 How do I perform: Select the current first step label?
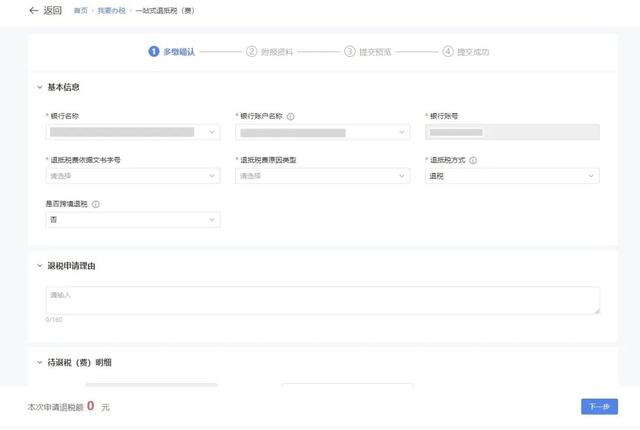coord(179,52)
